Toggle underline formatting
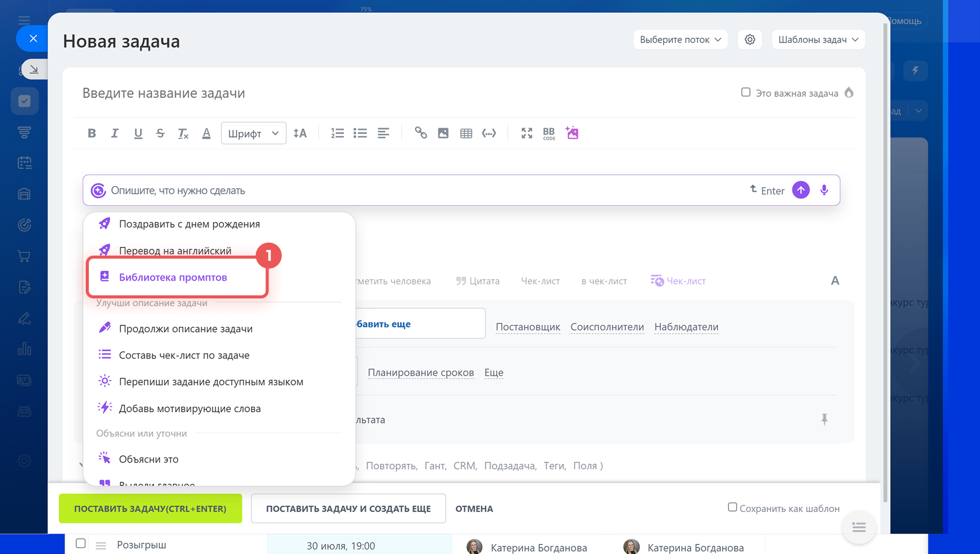 (x=138, y=133)
